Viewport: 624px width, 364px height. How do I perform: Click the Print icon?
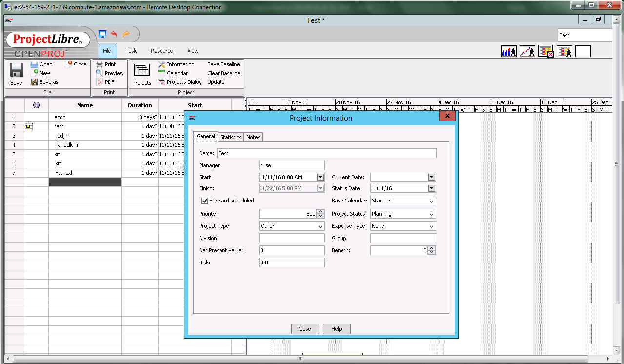(100, 64)
